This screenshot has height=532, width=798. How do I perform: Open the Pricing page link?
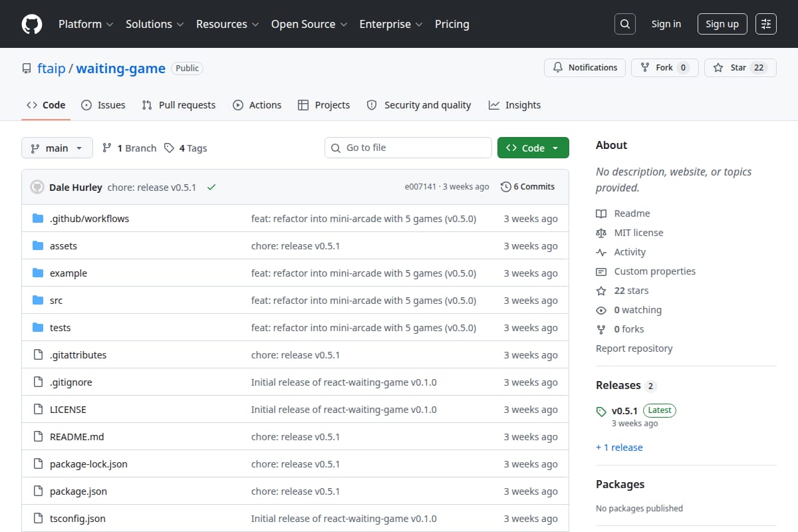pyautogui.click(x=452, y=24)
